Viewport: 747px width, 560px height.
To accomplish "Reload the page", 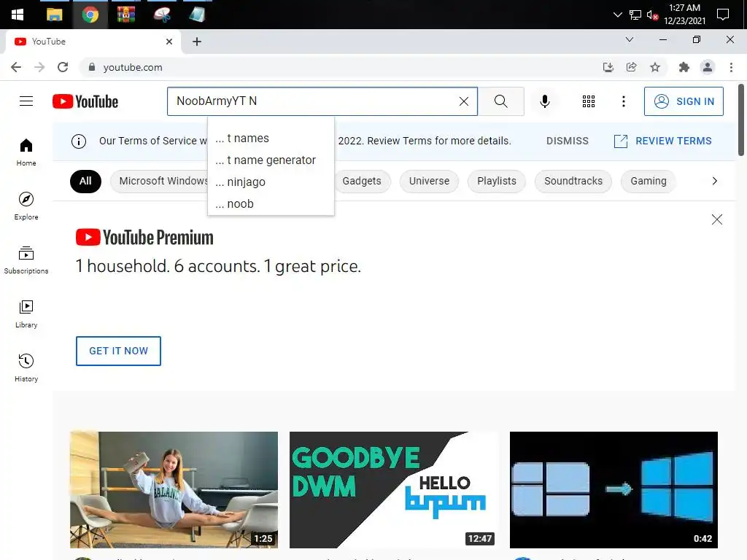I will [63, 67].
